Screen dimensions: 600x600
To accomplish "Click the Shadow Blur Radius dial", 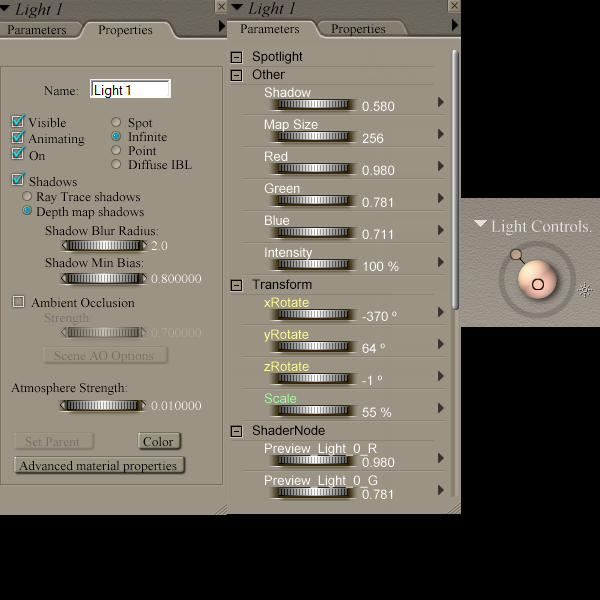I will 104,246.
